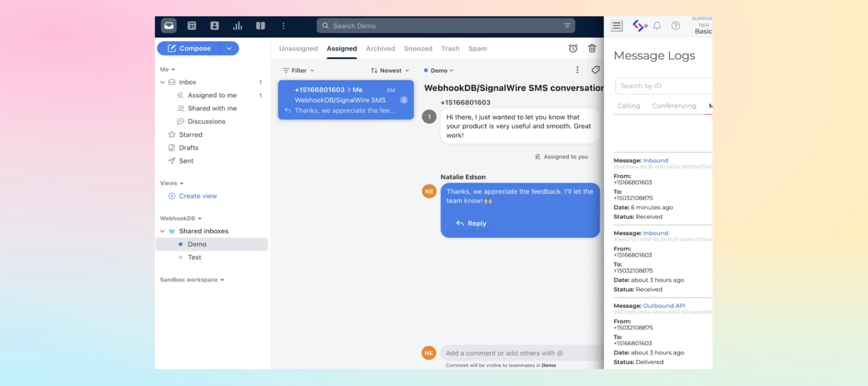Image resolution: width=868 pixels, height=386 pixels.
Task: Open the Outbound API message link
Action: pos(664,306)
